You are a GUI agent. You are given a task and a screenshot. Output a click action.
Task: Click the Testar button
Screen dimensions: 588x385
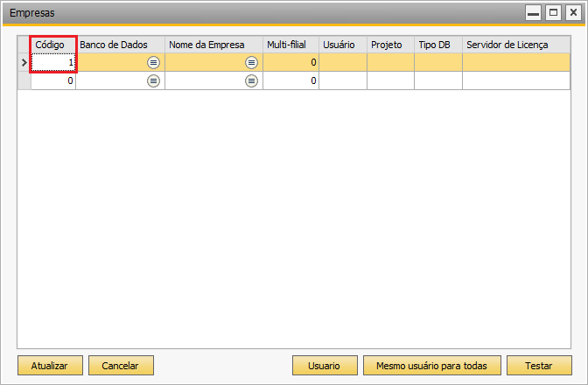tap(539, 366)
